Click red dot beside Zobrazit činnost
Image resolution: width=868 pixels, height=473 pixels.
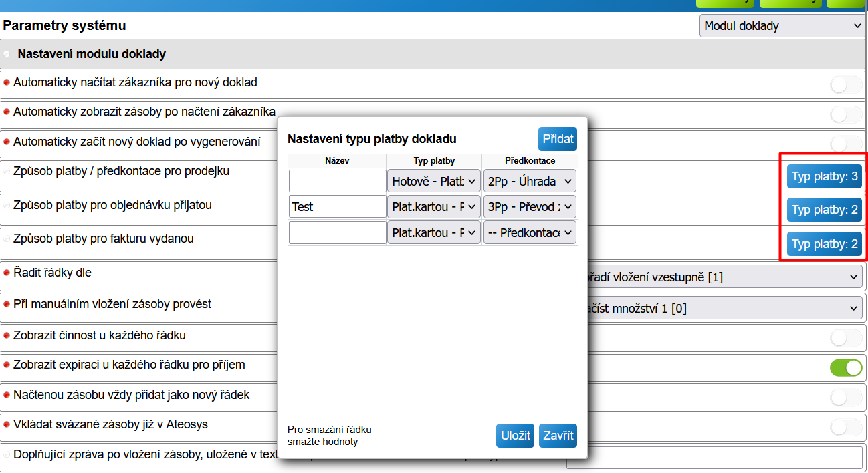[x=7, y=335]
